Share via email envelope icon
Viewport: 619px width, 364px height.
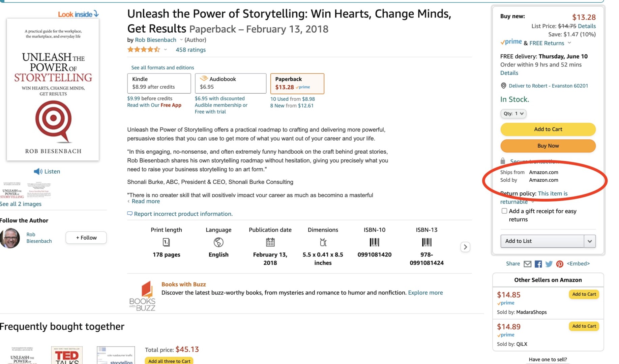tap(527, 264)
